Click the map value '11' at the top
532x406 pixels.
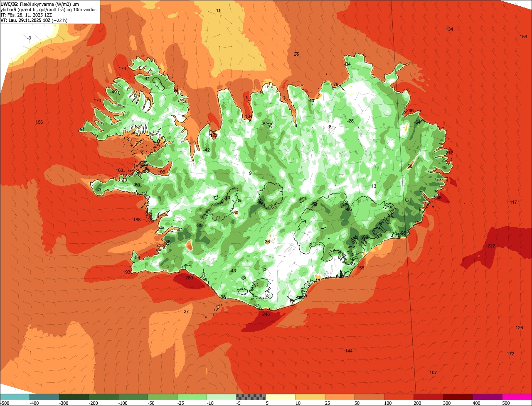(219, 10)
